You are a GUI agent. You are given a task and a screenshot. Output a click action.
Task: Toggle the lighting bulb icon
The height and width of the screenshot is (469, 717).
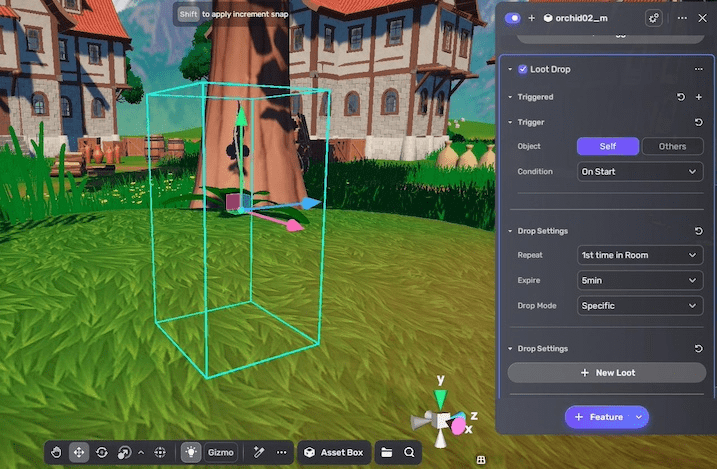point(191,452)
